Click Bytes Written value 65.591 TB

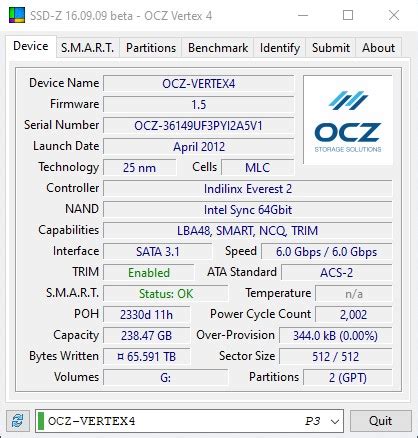tap(147, 357)
